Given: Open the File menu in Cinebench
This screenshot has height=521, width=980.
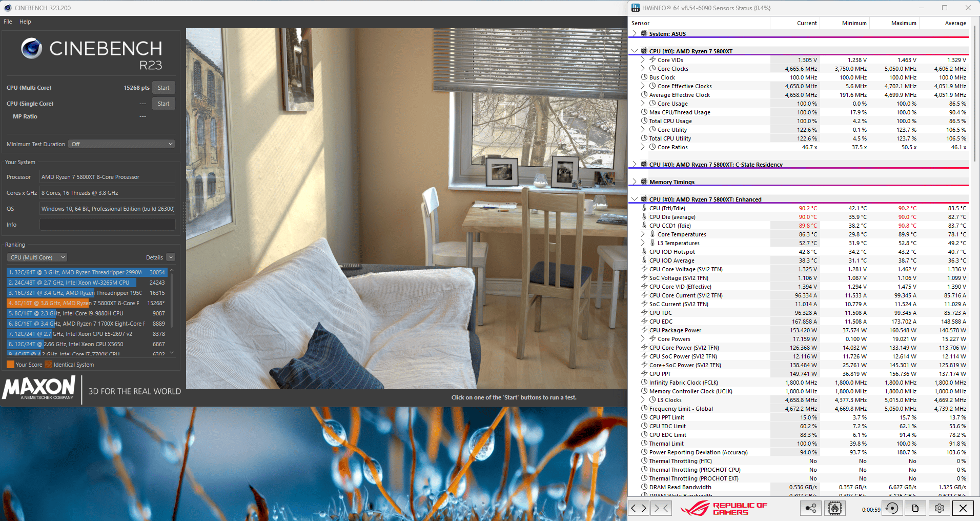Looking at the screenshot, I should 8,22.
